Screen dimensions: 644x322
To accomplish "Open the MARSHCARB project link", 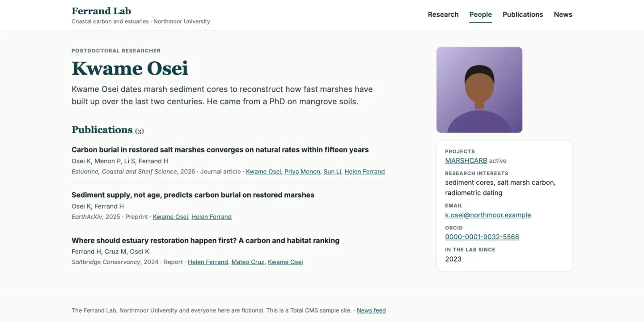I will [x=466, y=161].
